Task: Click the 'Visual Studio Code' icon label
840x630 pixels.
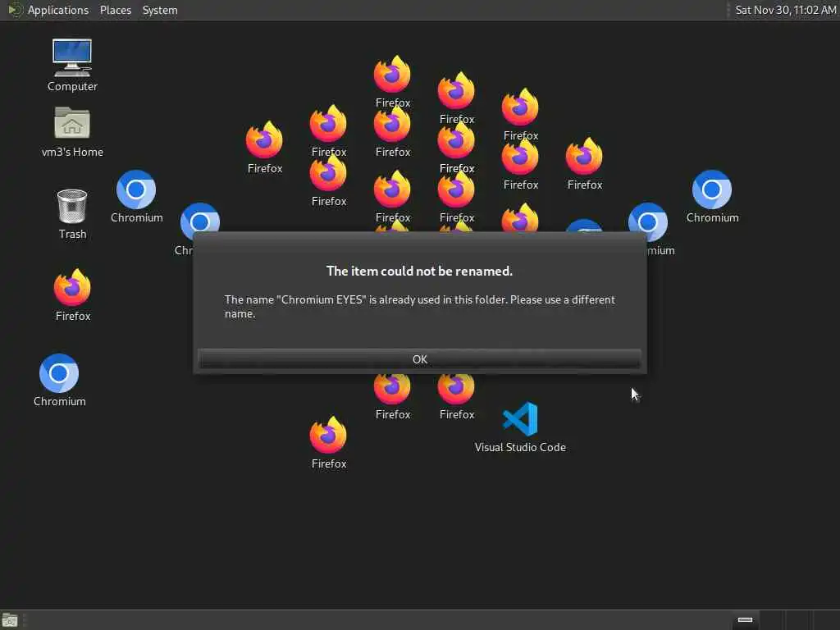Action: 520,447
